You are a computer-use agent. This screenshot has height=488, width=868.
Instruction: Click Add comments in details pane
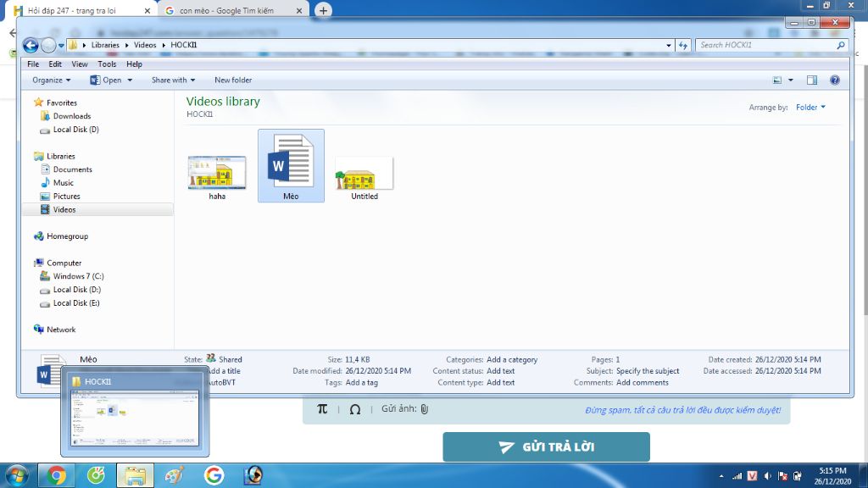643,383
